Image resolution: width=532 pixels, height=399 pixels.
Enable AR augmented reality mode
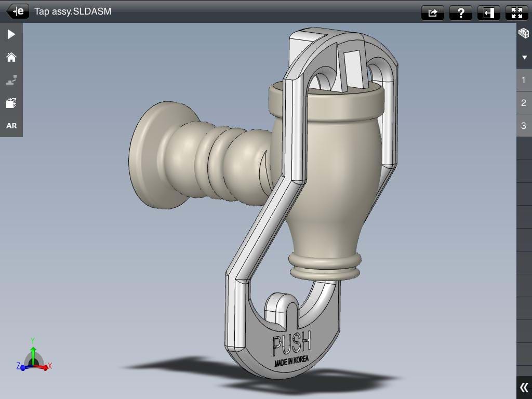(x=11, y=126)
